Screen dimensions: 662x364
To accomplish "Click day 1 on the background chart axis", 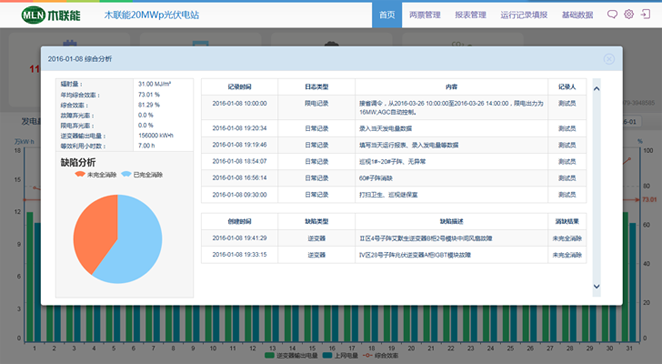I will pos(35,348).
